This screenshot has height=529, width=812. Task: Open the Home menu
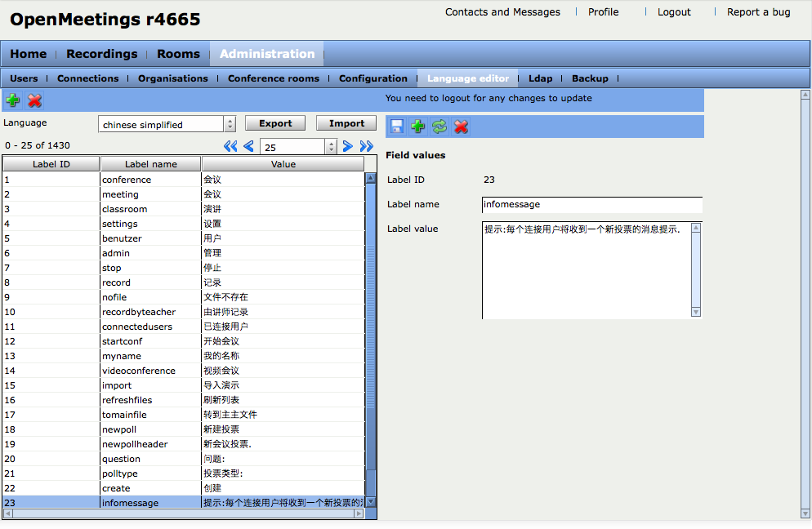tap(29, 54)
